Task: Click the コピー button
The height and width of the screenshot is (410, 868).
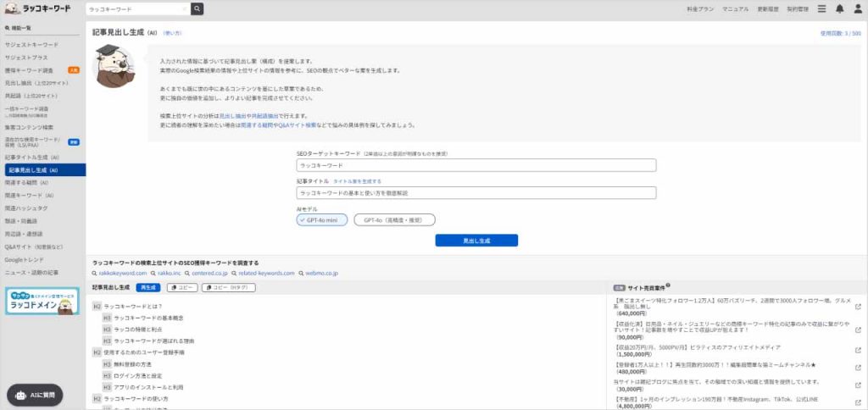Action: click(x=182, y=288)
